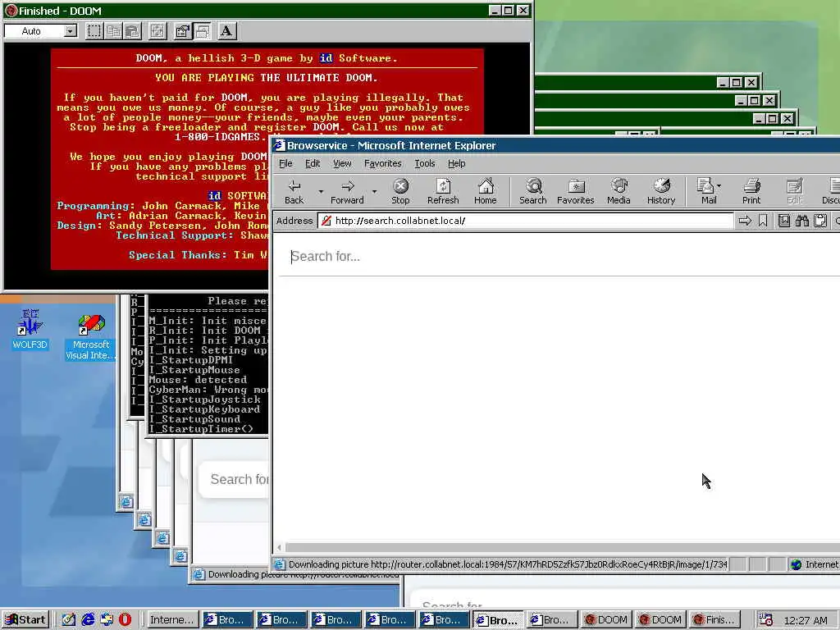Launch Internet Explorer from quick launch
The width and height of the screenshot is (840, 630).
[88, 620]
